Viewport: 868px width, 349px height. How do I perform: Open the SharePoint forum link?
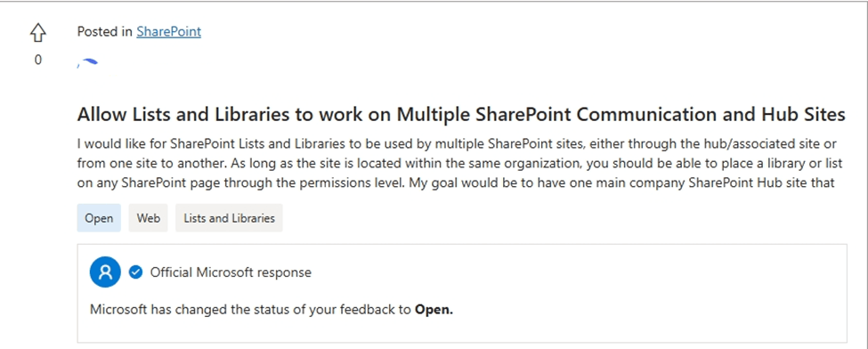pos(169,31)
